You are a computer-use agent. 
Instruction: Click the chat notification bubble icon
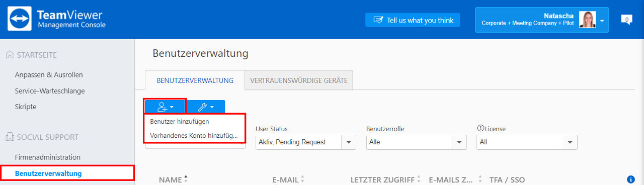626,20
